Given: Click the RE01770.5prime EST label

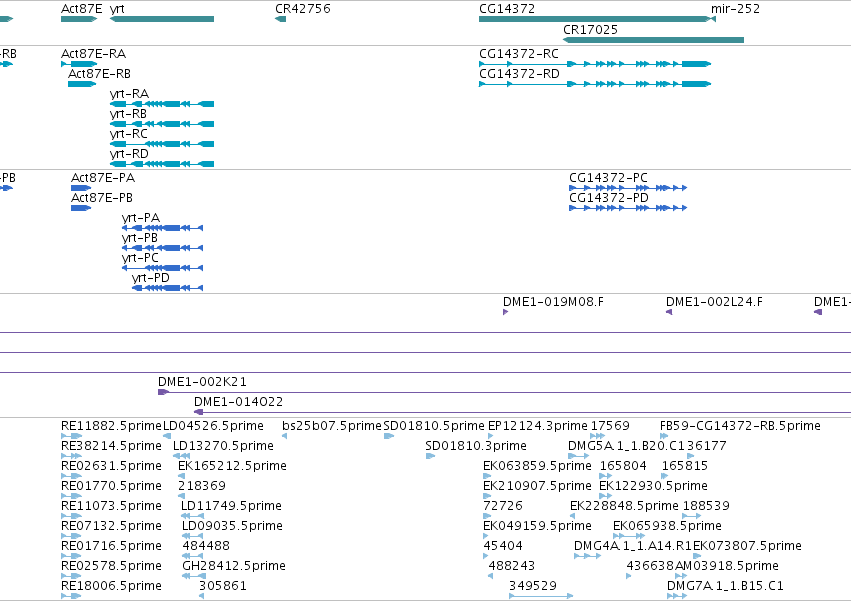Looking at the screenshot, I should point(111,486).
